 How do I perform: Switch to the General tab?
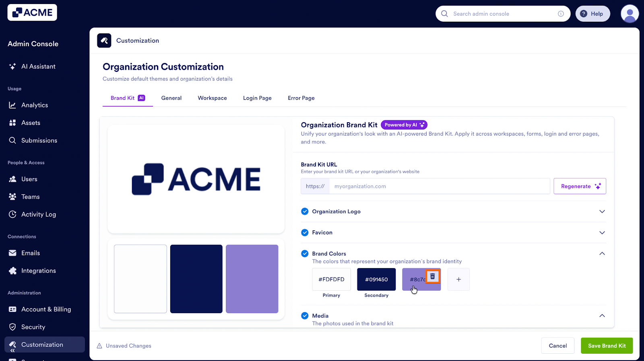171,98
